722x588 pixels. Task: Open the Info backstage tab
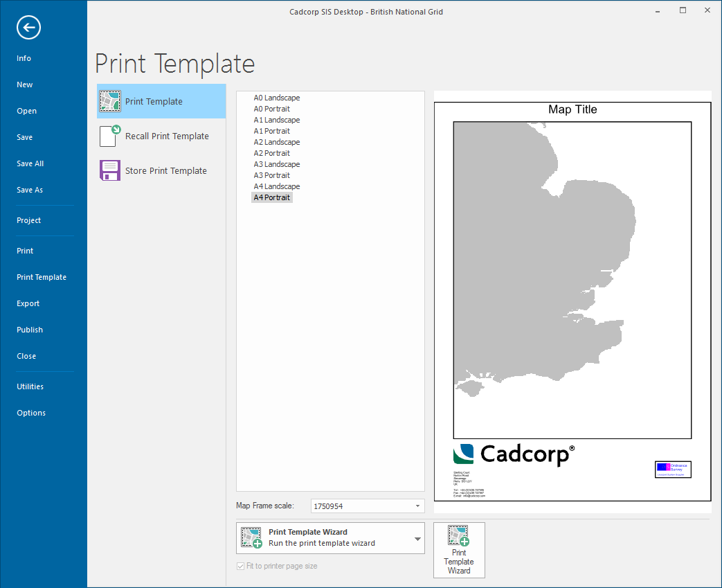tap(24, 58)
